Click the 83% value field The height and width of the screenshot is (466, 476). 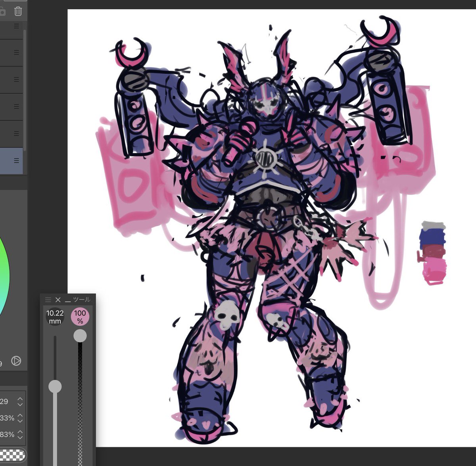click(x=8, y=435)
